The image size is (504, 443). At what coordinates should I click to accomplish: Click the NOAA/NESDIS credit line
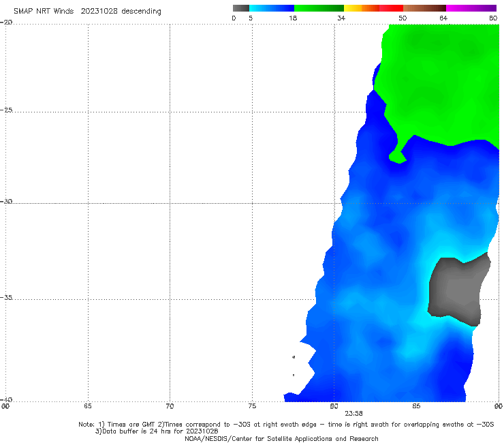[281, 439]
